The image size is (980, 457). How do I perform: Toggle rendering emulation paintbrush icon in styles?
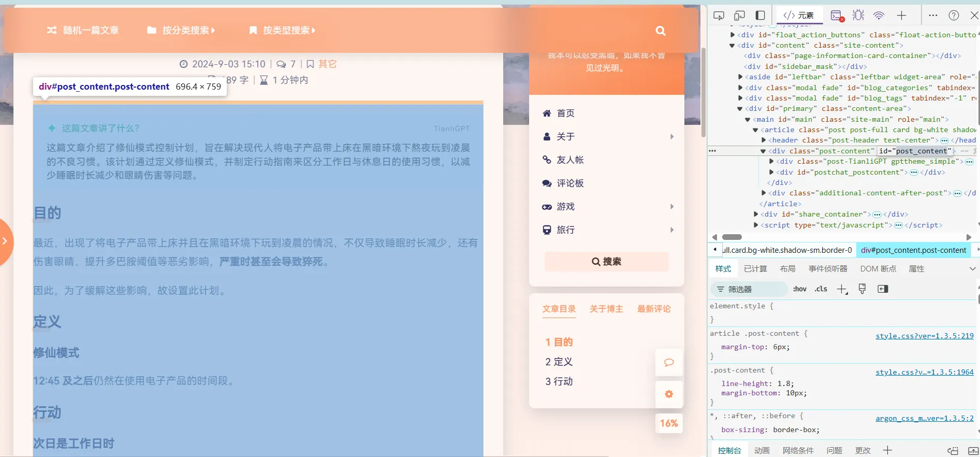pyautogui.click(x=862, y=289)
